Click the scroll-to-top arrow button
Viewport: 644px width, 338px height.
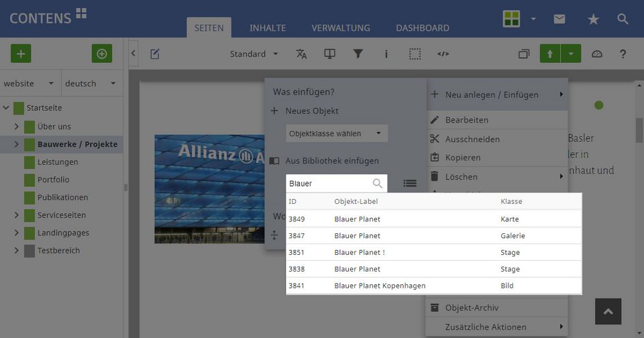(x=608, y=312)
